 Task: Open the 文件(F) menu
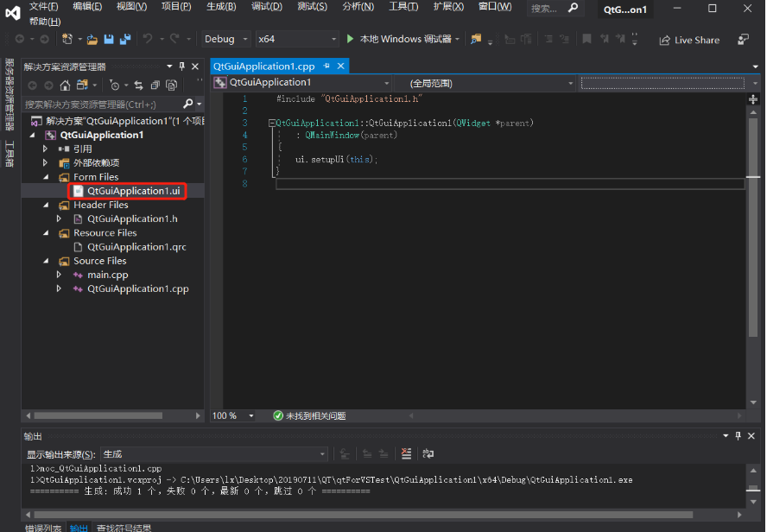(43, 7)
